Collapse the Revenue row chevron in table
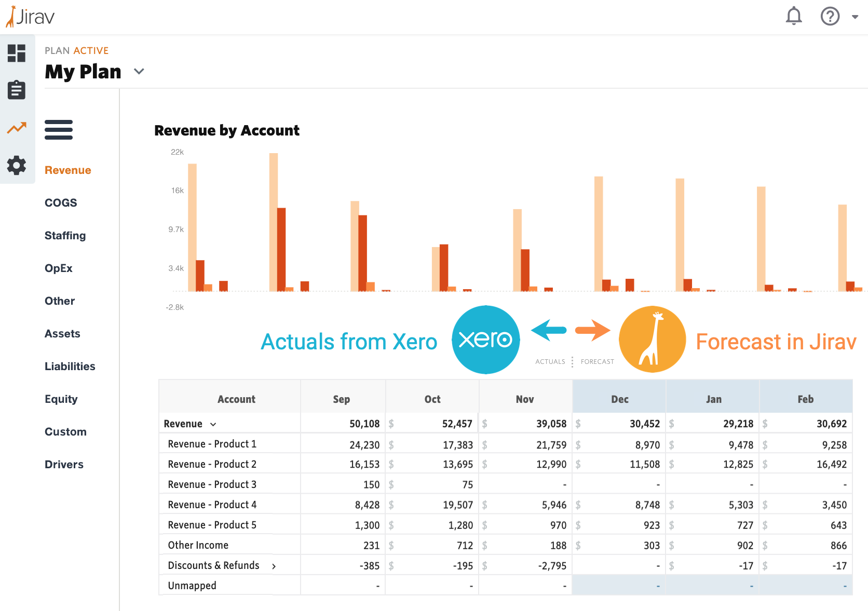868x611 pixels. 213,424
